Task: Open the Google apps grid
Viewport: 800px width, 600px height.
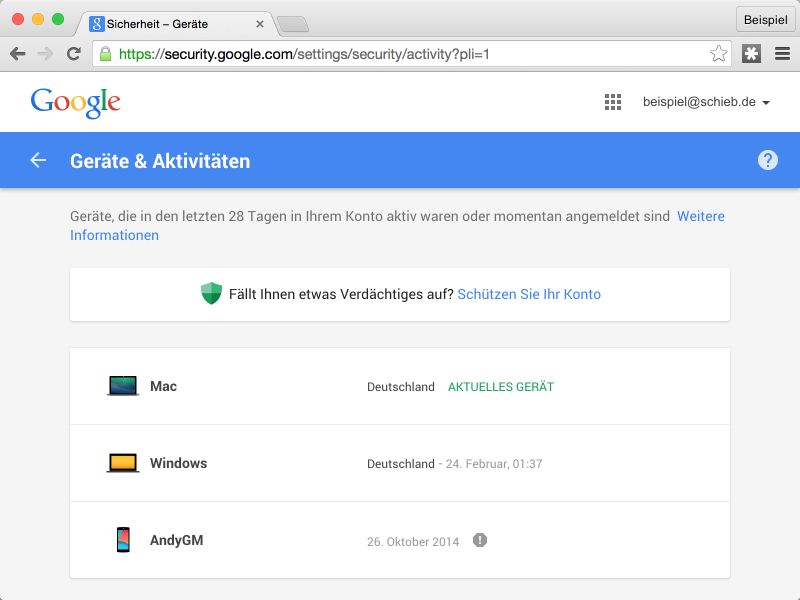Action: coord(613,102)
